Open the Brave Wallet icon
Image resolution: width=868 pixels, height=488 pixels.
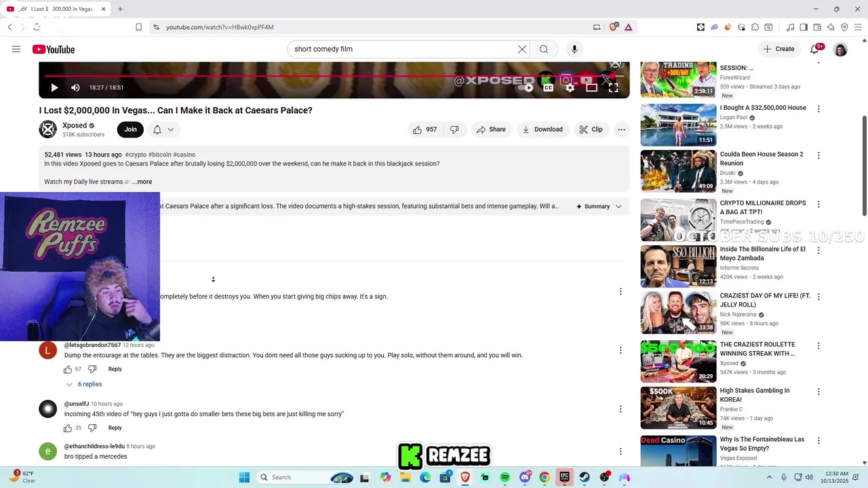coord(817,27)
